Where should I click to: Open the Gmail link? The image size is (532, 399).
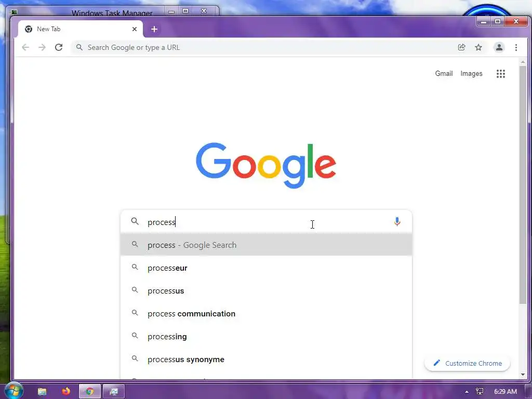pos(444,74)
